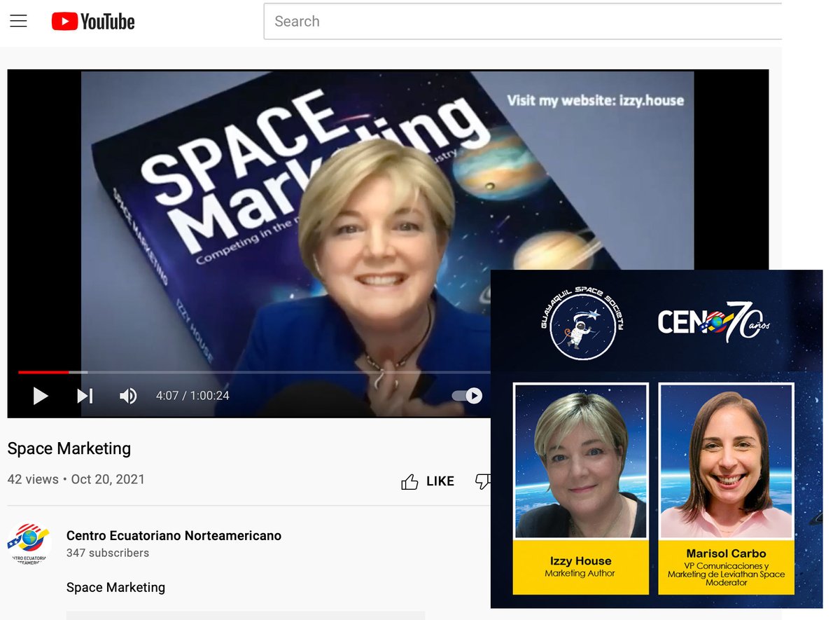This screenshot has height=620, width=840.
Task: Click Marisol Carbo's photo on the event poster
Action: point(725,459)
